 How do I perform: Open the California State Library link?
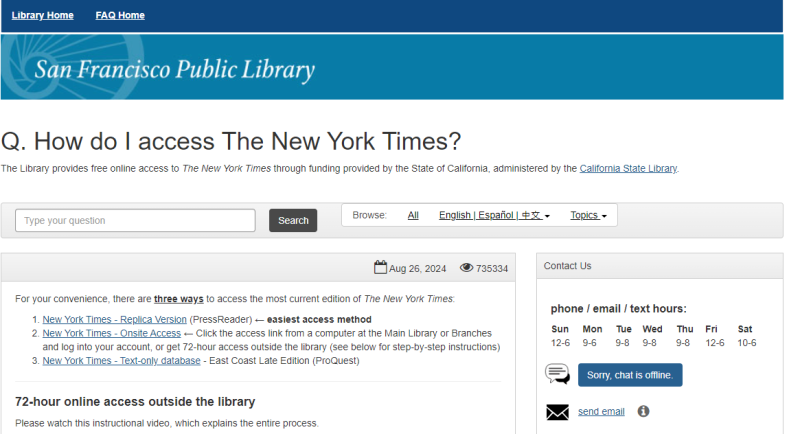628,168
